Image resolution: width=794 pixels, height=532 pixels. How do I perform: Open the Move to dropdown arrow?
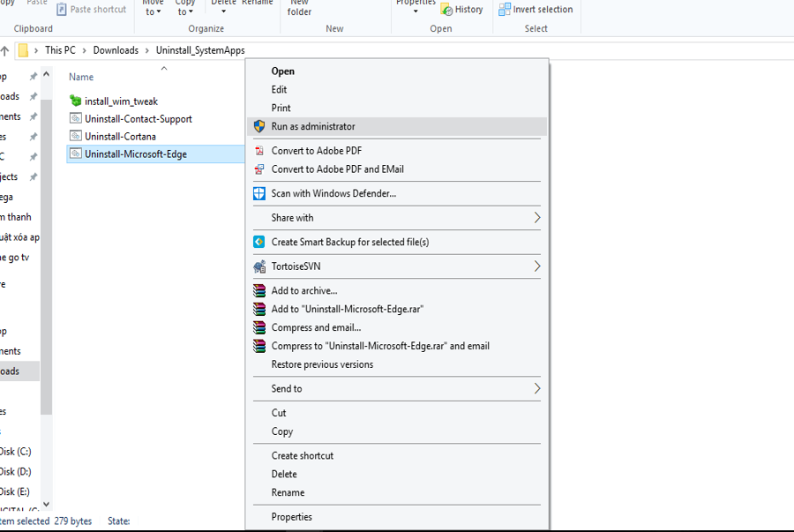pos(159,11)
